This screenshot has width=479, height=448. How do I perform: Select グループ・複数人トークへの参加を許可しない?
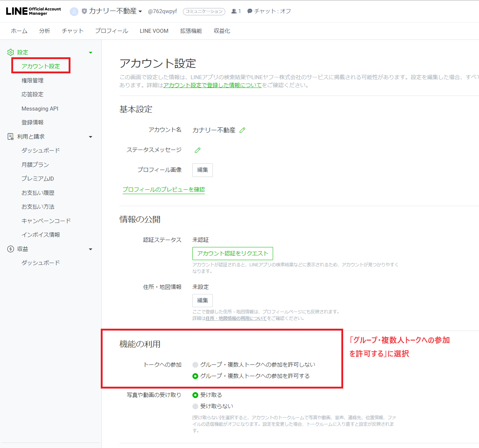pyautogui.click(x=195, y=365)
